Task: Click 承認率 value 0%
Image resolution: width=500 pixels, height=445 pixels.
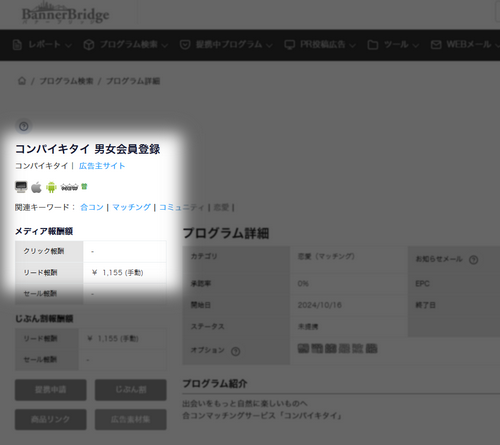Action: (x=303, y=284)
